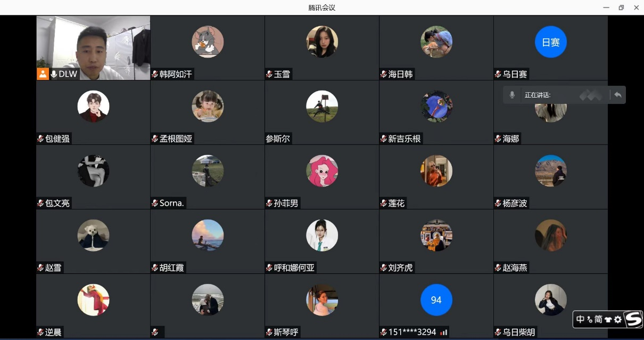Click the reply arrow in the speaking indicator bar
Viewport: 644px width, 340px height.
pyautogui.click(x=617, y=95)
